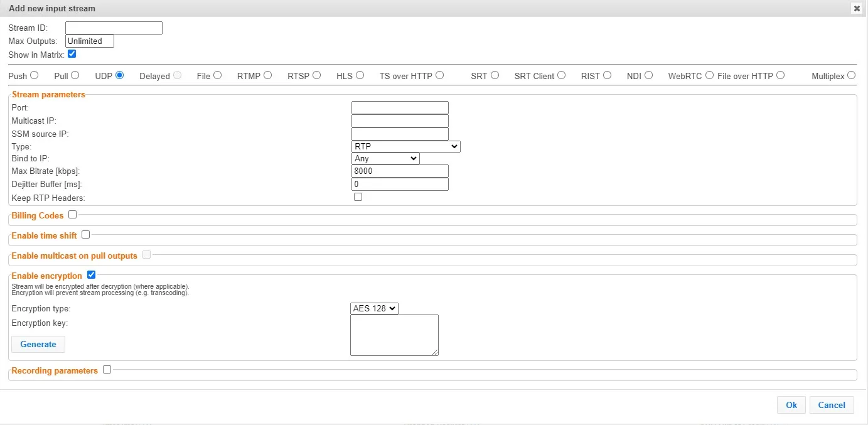The height and width of the screenshot is (425, 868).
Task: Select the UDP radio button
Action: [119, 75]
